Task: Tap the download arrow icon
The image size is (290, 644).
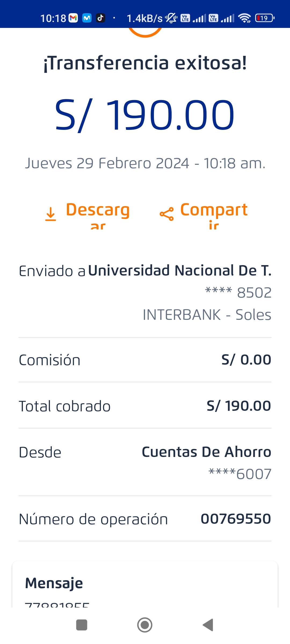Action: pos(50,214)
